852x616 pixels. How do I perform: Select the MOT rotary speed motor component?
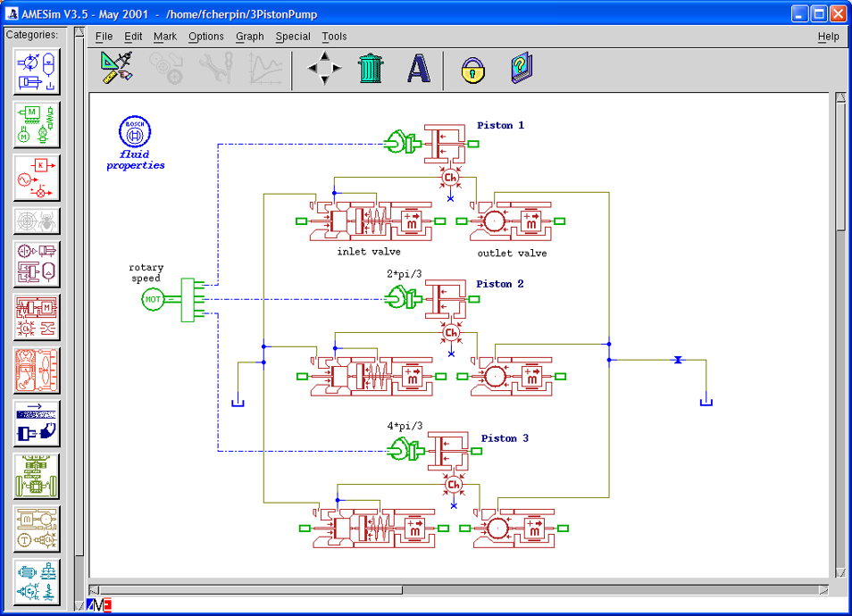pyautogui.click(x=153, y=299)
